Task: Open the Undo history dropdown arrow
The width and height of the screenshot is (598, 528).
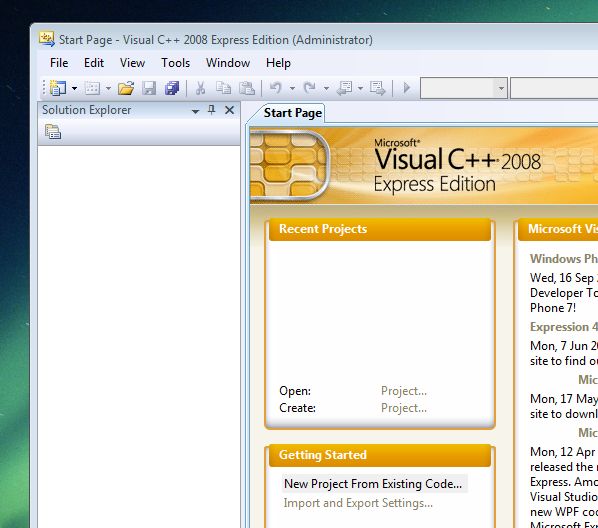Action: (x=292, y=89)
